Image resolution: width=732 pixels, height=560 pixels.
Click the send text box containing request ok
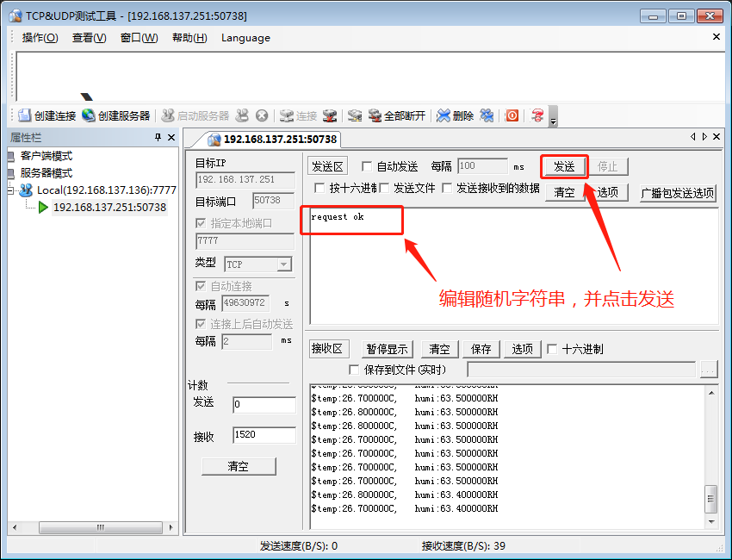[x=513, y=266]
